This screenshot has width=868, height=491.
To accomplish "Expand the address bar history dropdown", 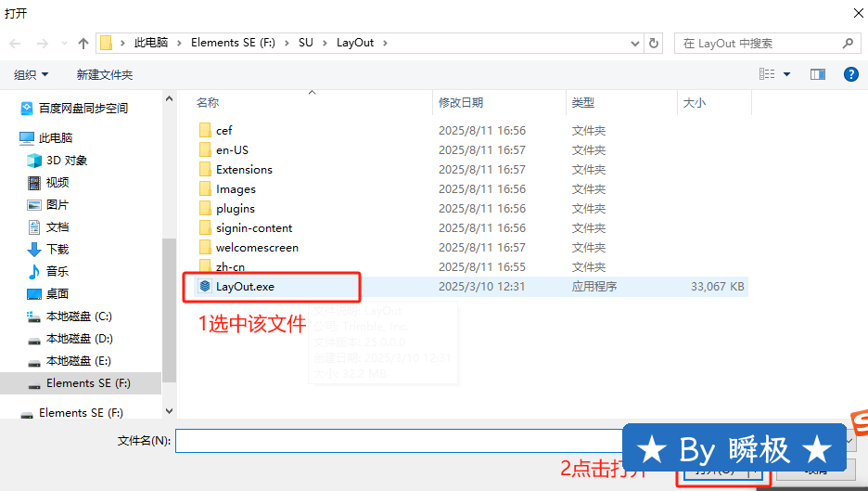I will coord(635,44).
